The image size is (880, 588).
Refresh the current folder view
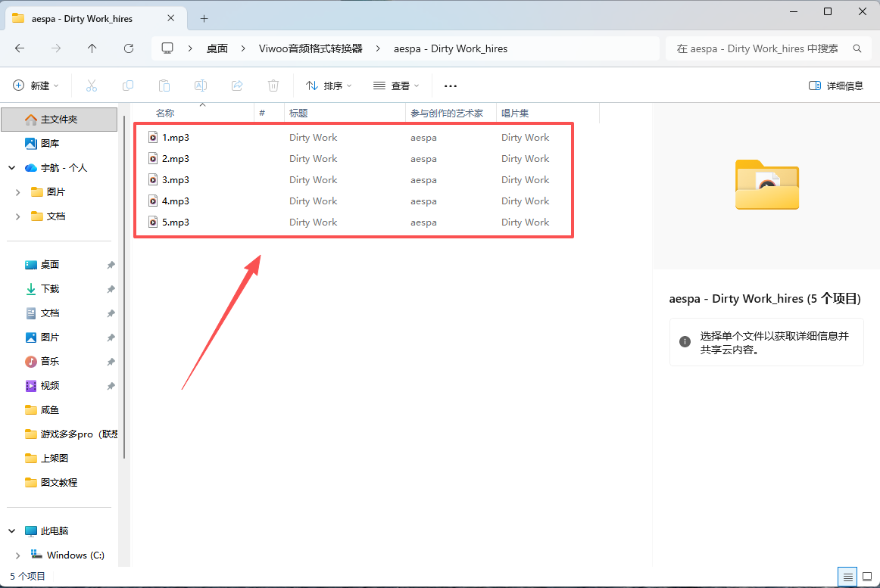pyautogui.click(x=129, y=48)
